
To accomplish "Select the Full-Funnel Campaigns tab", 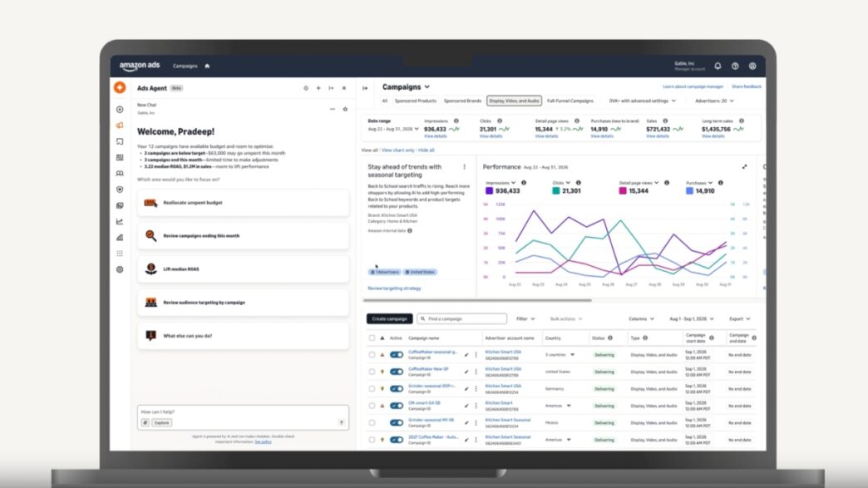I will (x=570, y=101).
